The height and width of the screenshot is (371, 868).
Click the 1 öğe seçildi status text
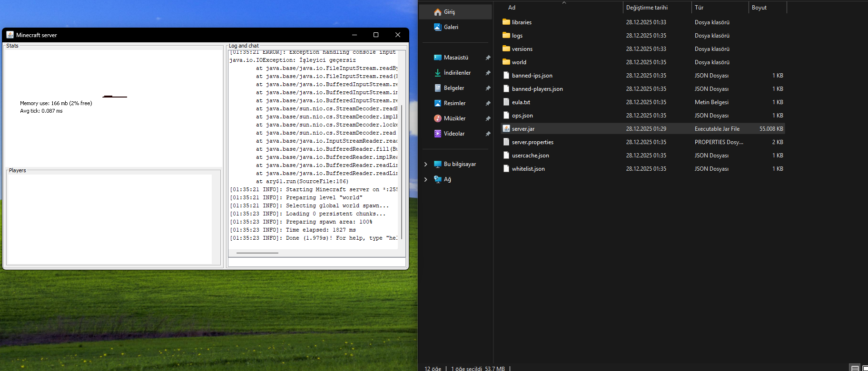pos(466,369)
